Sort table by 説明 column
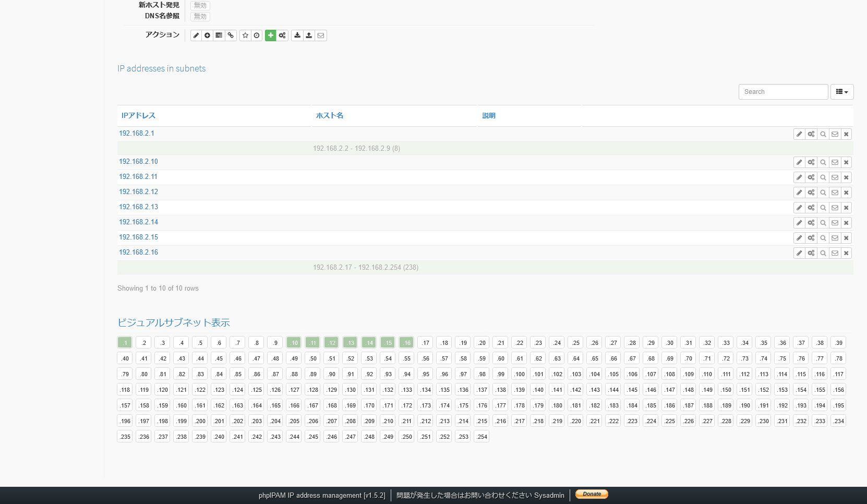Viewport: 867px width, 504px height. tap(489, 115)
